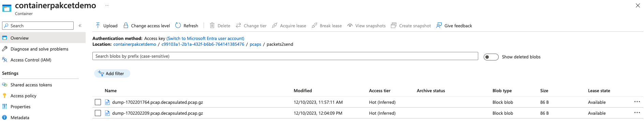The width and height of the screenshot is (644, 126).
Task: Collapse the sidebar with double chevron
Action: [80, 26]
